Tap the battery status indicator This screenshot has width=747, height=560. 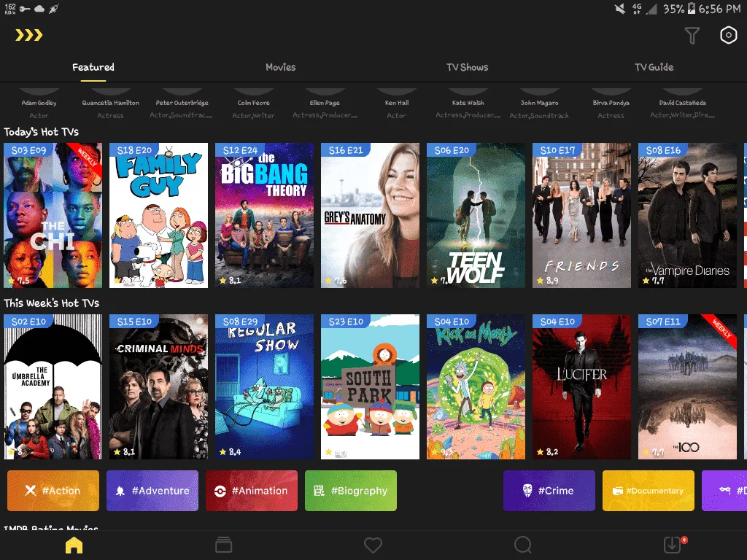click(x=692, y=9)
